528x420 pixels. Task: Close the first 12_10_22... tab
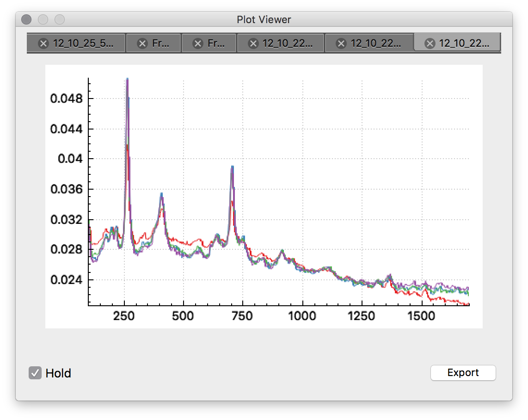(253, 43)
